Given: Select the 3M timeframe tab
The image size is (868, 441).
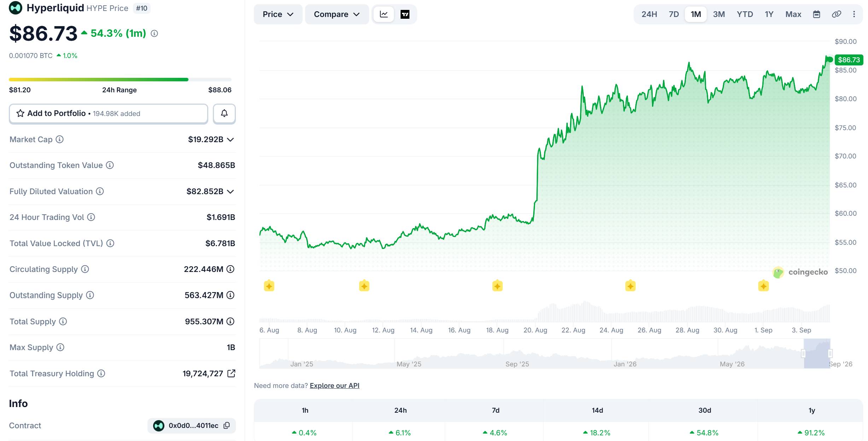Looking at the screenshot, I should tap(719, 14).
